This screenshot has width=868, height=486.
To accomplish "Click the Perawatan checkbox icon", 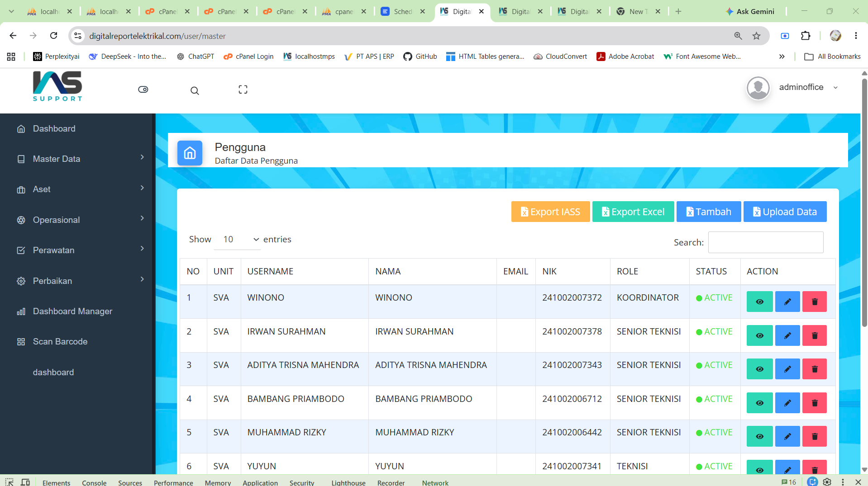I will coord(21,250).
